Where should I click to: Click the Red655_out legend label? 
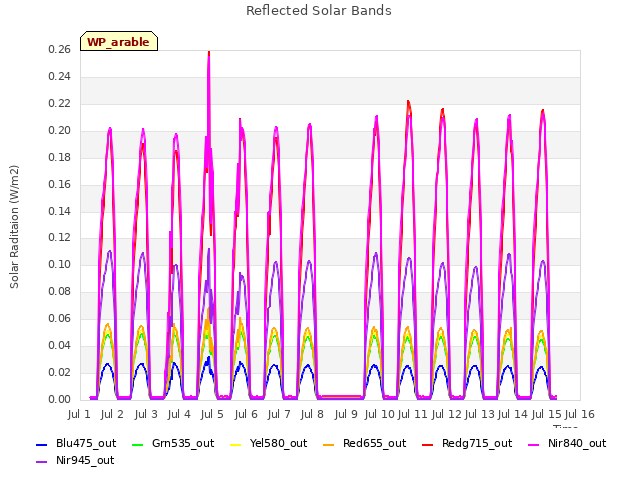click(374, 443)
